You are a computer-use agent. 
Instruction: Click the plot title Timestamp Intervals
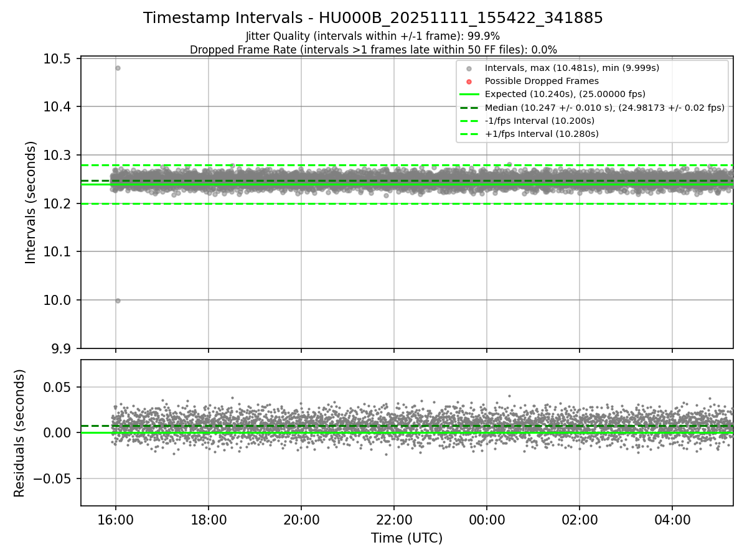click(x=373, y=18)
